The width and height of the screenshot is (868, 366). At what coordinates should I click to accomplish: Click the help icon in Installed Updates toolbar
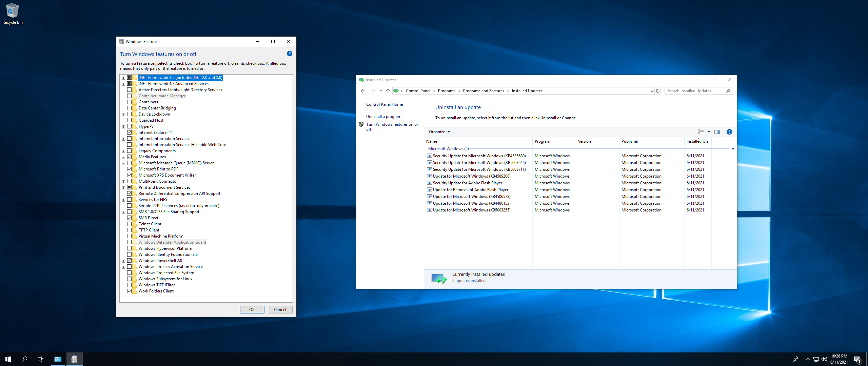pos(729,132)
